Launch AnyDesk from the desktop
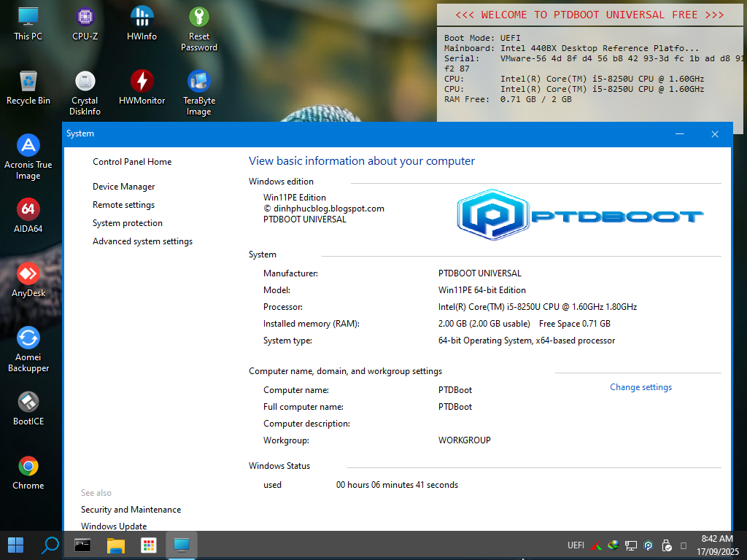This screenshot has width=747, height=560. 28,274
